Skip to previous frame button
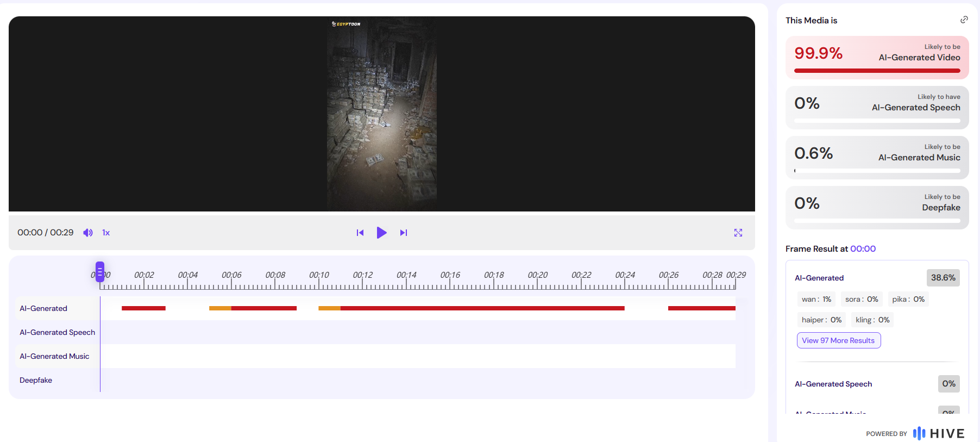The height and width of the screenshot is (442, 980). (x=360, y=233)
